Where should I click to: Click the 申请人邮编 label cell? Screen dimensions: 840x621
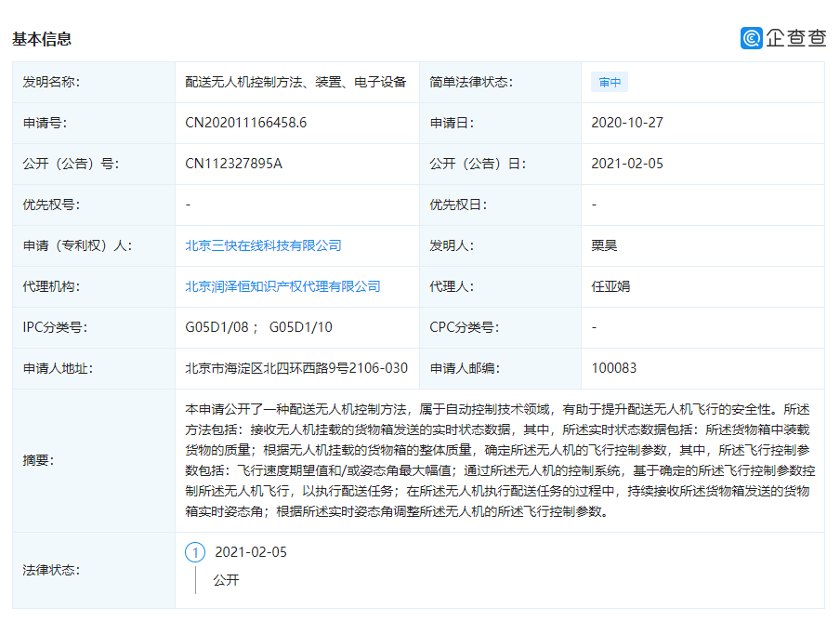[500, 368]
